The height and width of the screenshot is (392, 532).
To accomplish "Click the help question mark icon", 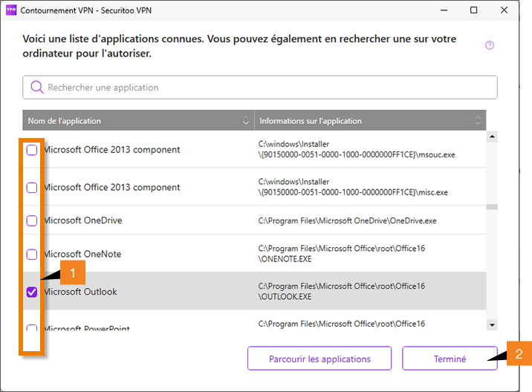I will pyautogui.click(x=489, y=45).
